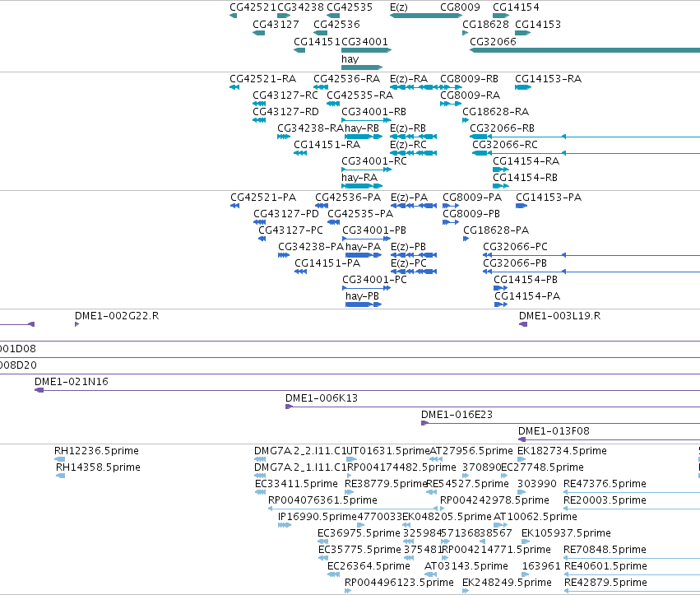Click the E(z) gene label

[398, 7]
